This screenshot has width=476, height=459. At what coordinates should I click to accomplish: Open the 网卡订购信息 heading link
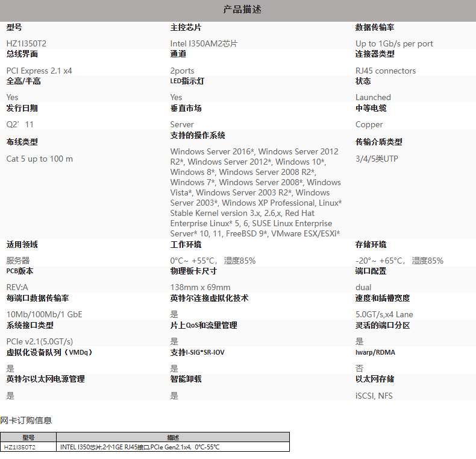(26, 420)
